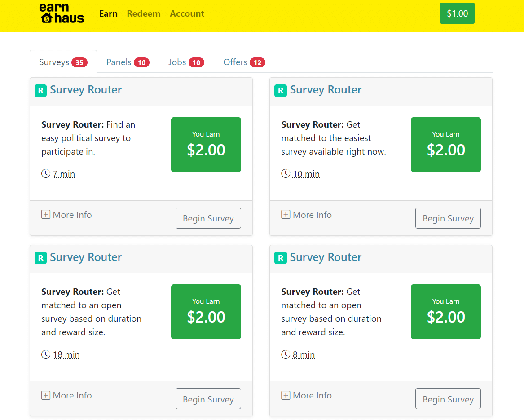Image resolution: width=524 pixels, height=420 pixels.
Task: Click the clock icon next to 18 min
Action: pos(45,354)
